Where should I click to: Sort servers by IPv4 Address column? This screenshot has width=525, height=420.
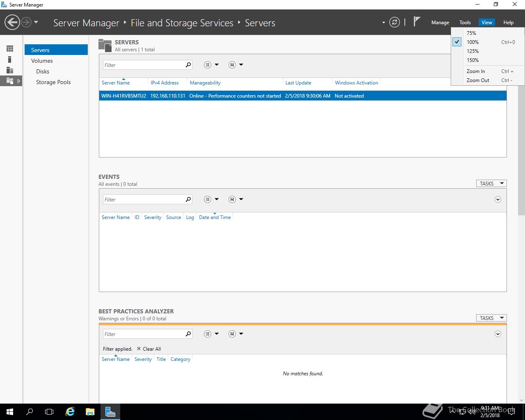(164, 82)
